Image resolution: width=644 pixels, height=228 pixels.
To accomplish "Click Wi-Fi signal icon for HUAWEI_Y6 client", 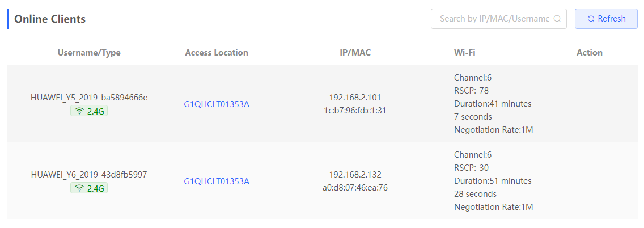I will tap(79, 188).
